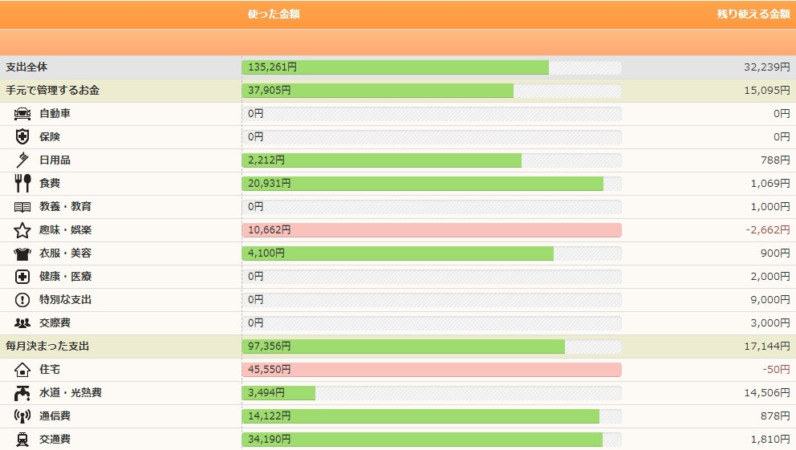Click the 3,494円 水道・光熱費 bar

(432, 393)
